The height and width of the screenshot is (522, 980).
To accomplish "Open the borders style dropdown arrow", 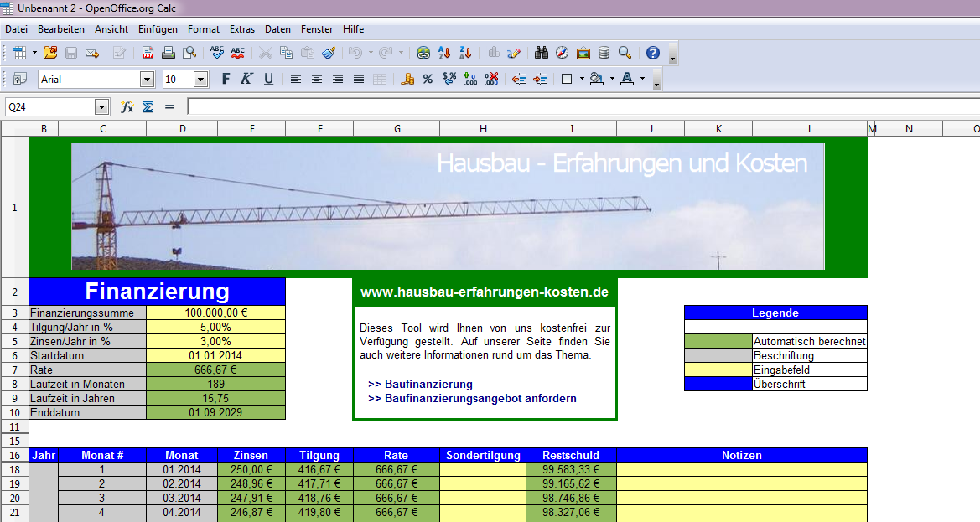I will (582, 79).
